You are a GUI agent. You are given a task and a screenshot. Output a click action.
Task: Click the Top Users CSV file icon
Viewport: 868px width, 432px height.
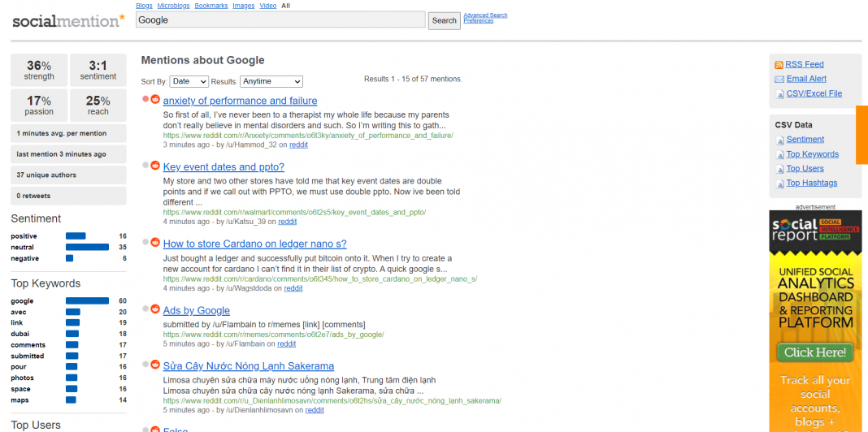779,169
